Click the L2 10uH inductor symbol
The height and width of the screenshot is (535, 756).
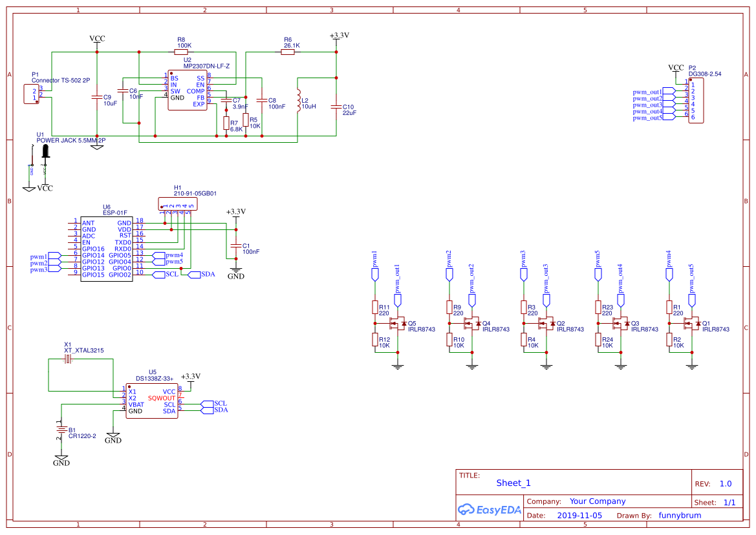click(298, 100)
